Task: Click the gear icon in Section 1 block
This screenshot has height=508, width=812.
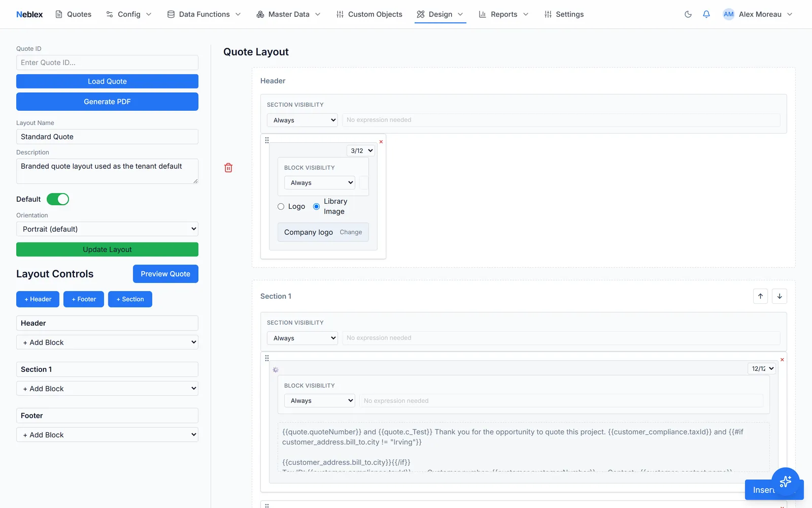Action: click(276, 370)
